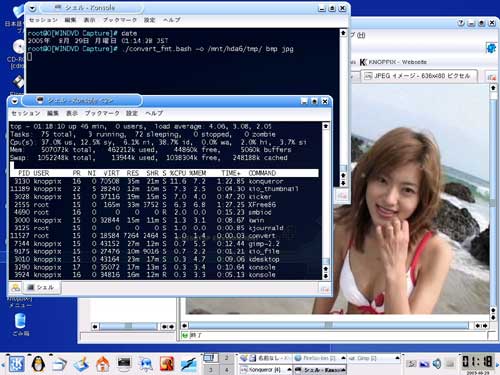Expand Konqueror [4] grouped taskbar entry
500x375 pixels.
pyautogui.click(x=266, y=369)
